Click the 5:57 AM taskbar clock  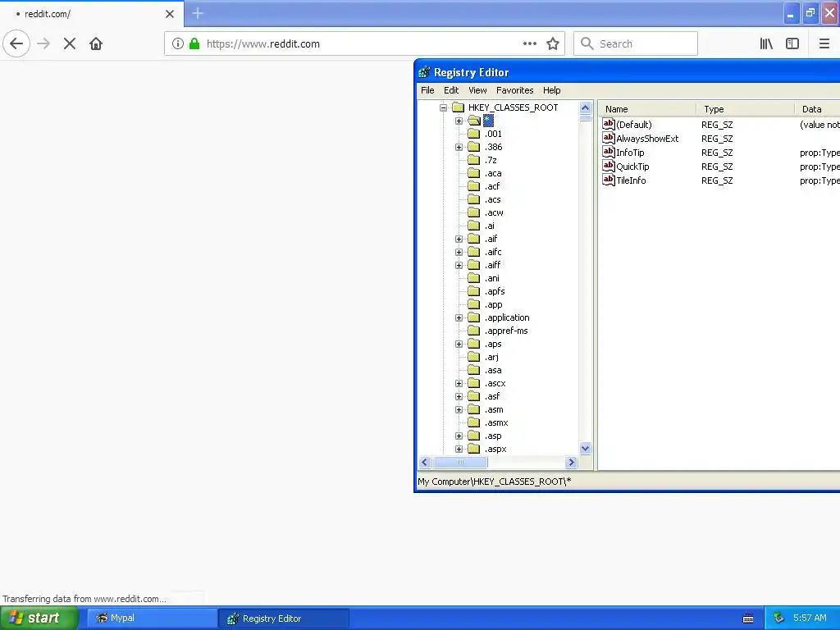[x=810, y=619]
